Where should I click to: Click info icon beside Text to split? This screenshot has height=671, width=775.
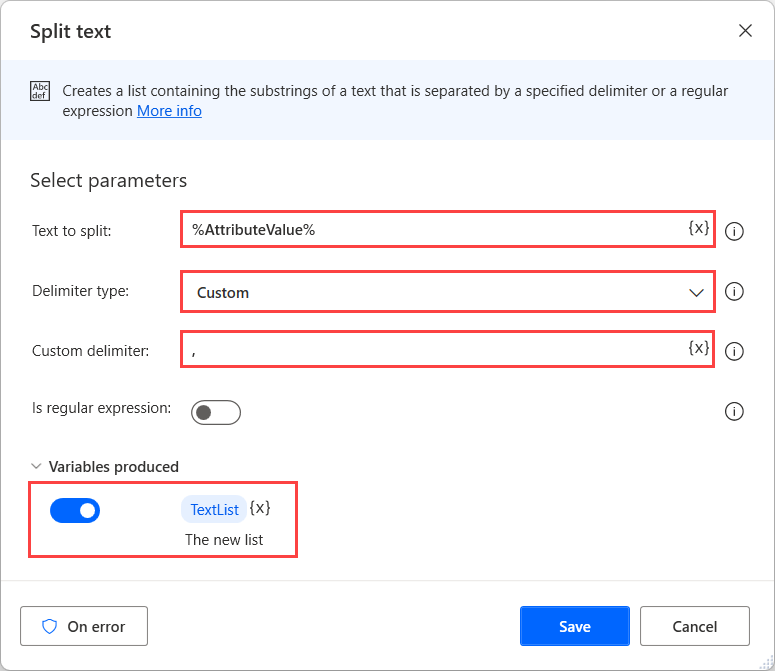tap(734, 231)
